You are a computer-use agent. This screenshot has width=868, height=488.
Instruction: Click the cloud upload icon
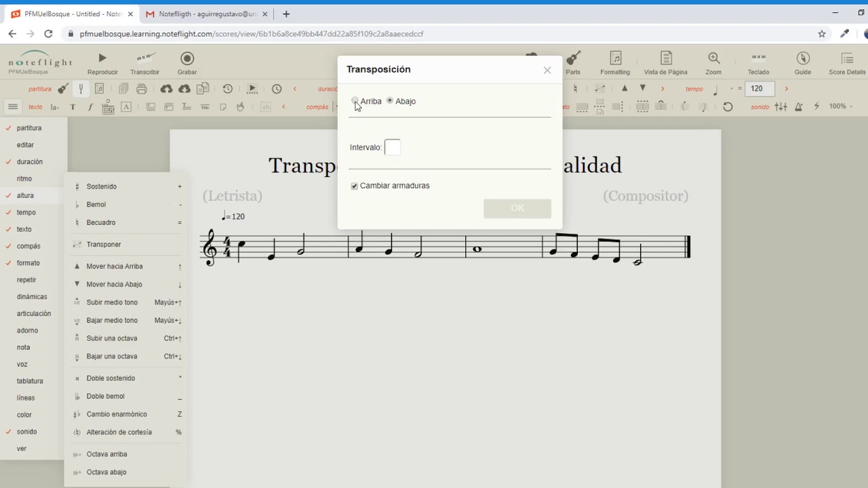[166, 89]
